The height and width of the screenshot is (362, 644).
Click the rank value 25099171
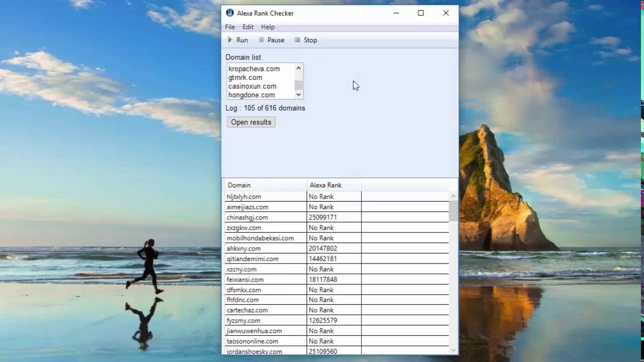click(323, 217)
